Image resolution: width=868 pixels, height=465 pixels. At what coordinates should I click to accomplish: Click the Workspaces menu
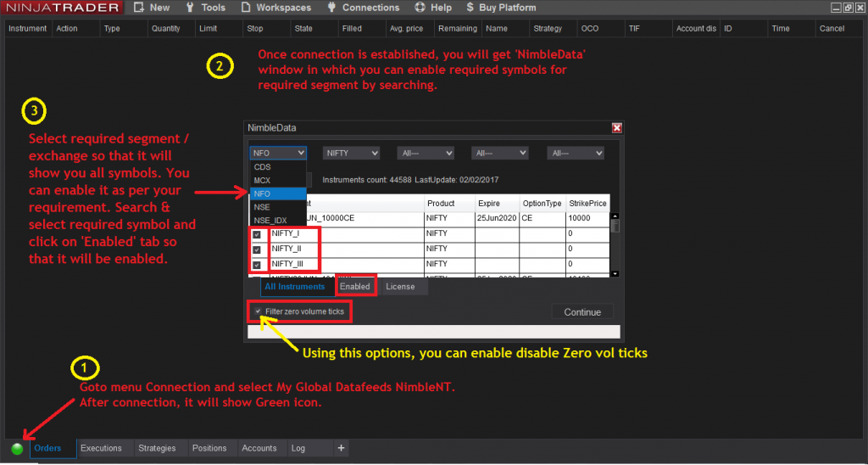tap(275, 8)
